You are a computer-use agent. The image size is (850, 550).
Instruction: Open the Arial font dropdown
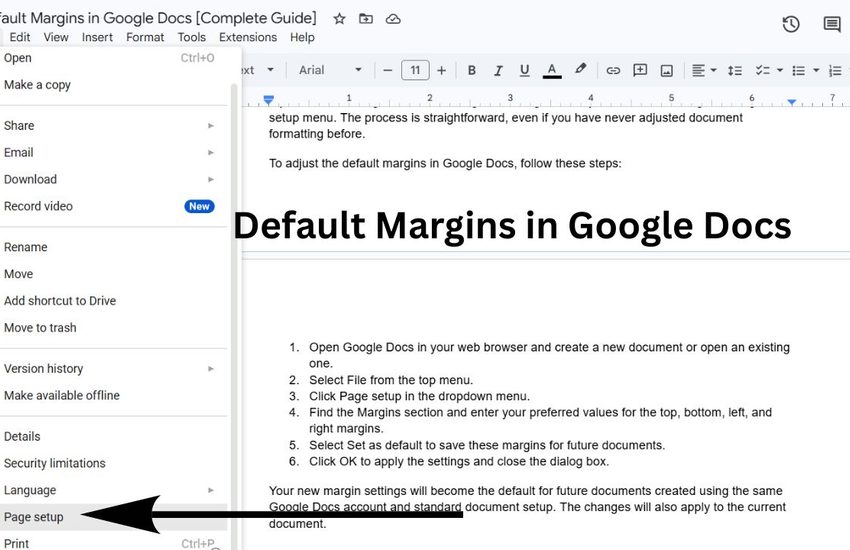(x=330, y=70)
